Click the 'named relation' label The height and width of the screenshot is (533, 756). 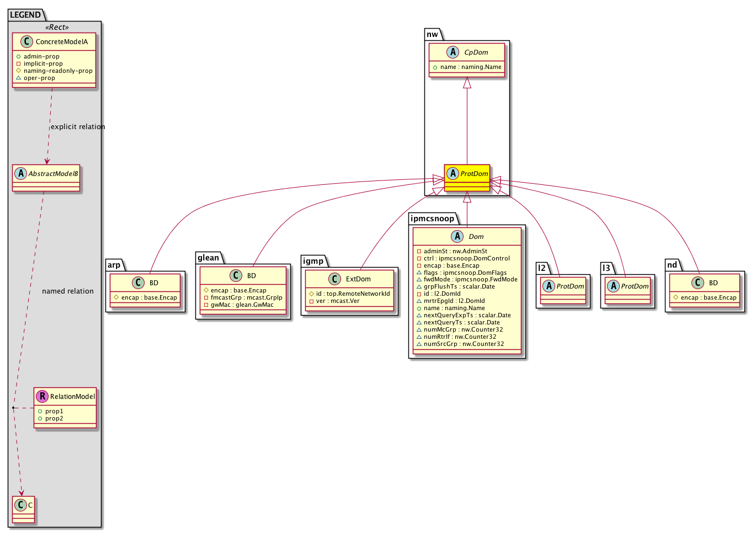click(68, 291)
